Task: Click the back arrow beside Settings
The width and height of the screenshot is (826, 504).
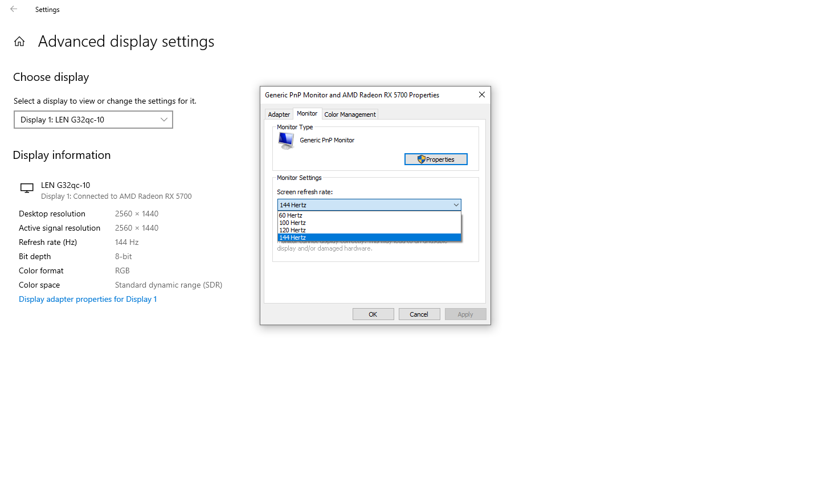Action: point(14,9)
